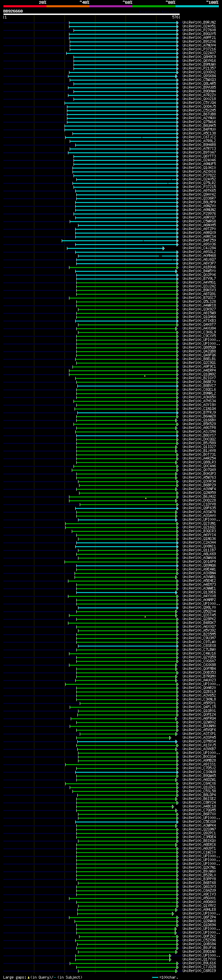Select the UniRef100_Q9F635 label
The image size is (222, 980).
pos(199,508)
